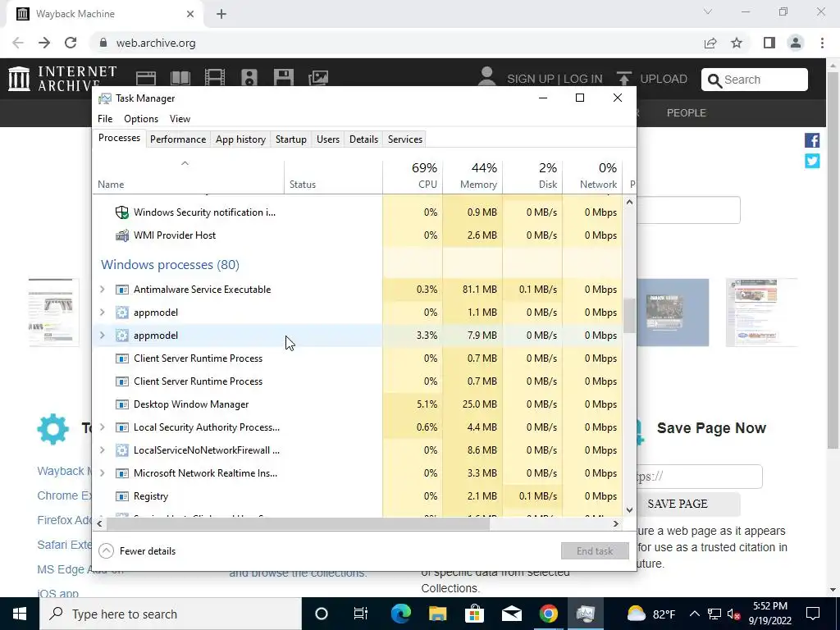Open the software floppy disk icon in header
840x630 pixels.
[x=283, y=78]
